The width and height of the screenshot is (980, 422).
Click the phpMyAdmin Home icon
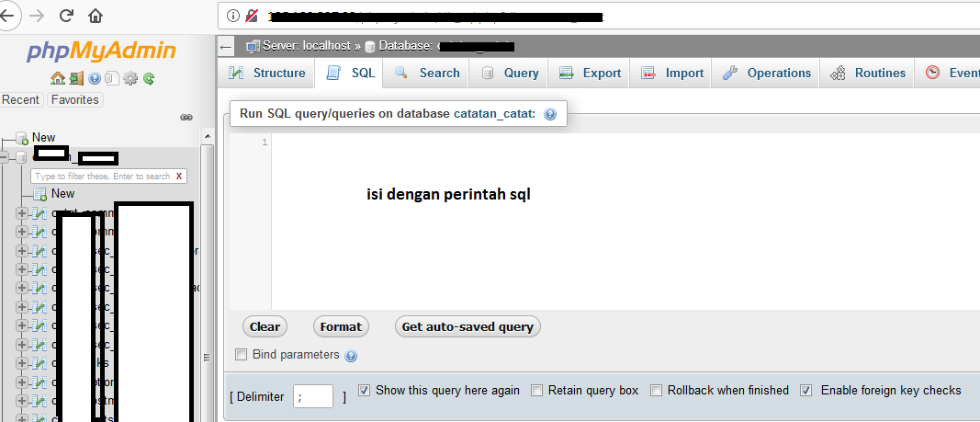[x=57, y=78]
